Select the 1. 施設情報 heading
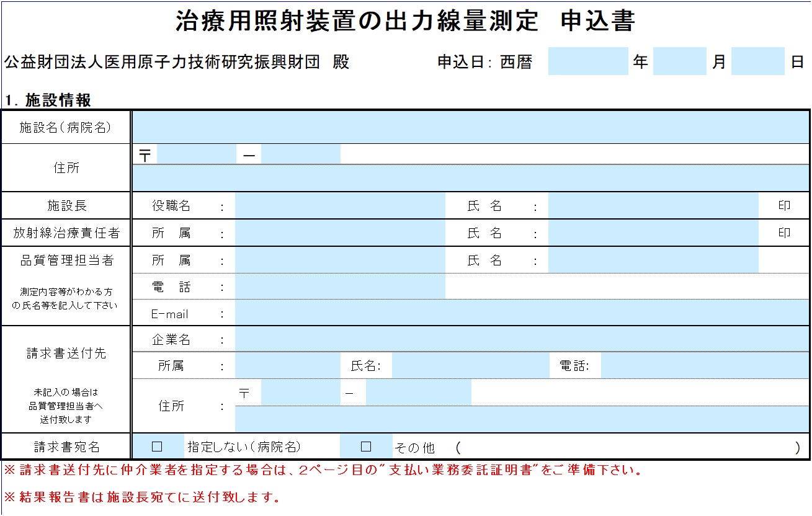812x516 pixels. point(48,100)
